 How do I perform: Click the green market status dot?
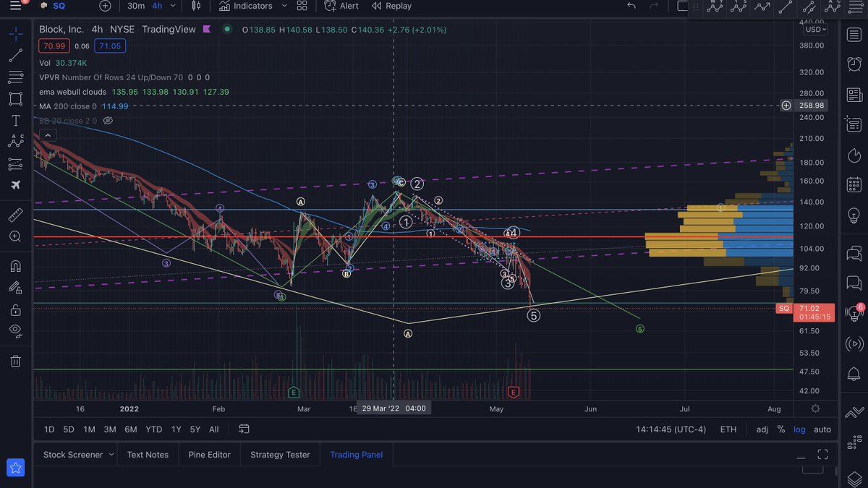click(227, 30)
